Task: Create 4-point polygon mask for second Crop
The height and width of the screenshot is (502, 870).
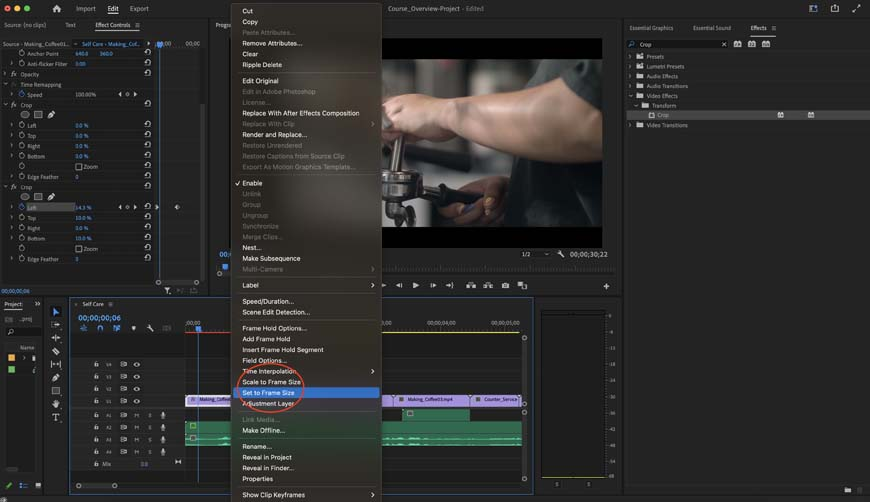Action: 38,197
